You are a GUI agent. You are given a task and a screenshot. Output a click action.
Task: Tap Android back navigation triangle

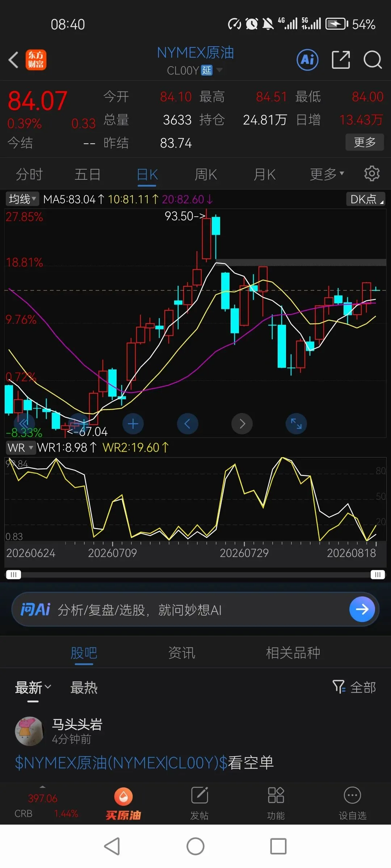tap(112, 846)
